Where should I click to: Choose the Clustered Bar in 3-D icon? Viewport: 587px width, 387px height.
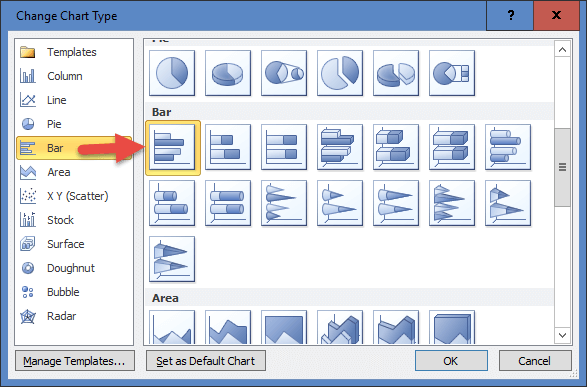click(340, 147)
